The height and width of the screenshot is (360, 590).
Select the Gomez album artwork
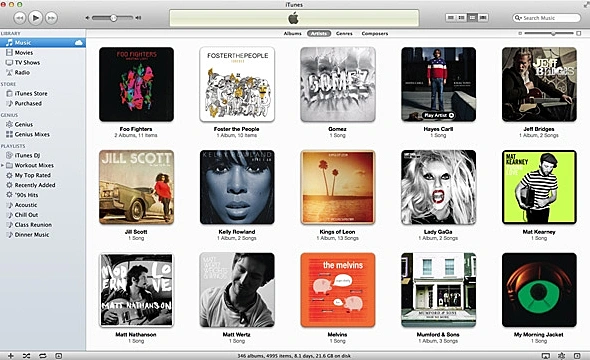click(x=338, y=84)
